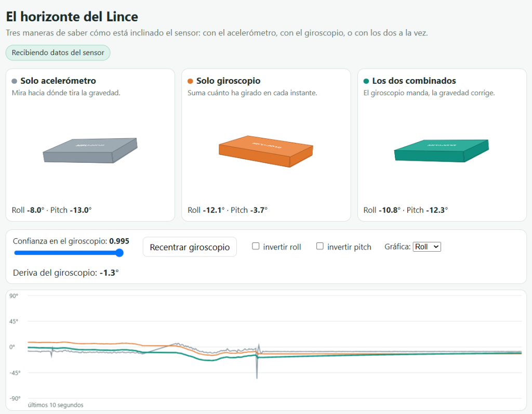Click the Deriva del giroscopio value
Screen dimensions: 532x414
coord(109,273)
